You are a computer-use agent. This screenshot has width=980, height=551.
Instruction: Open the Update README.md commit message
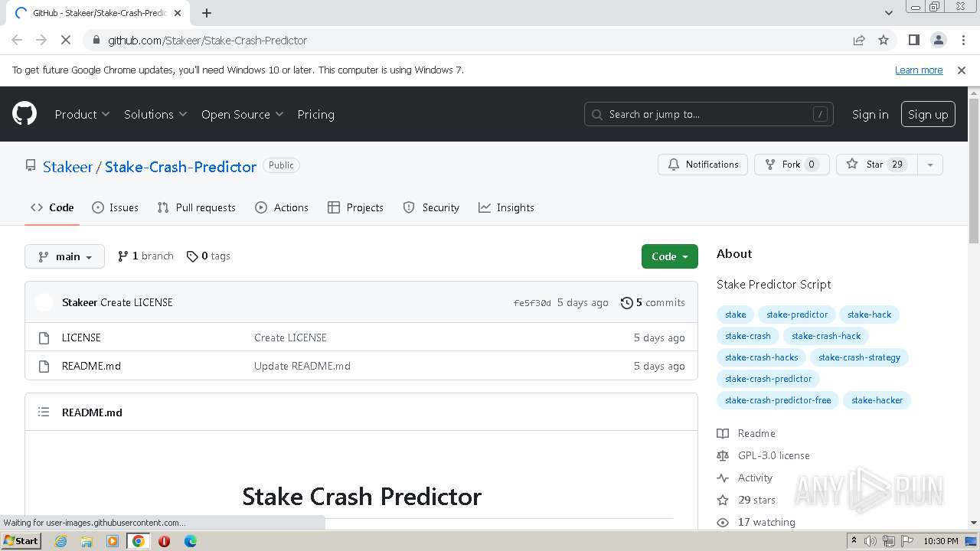coord(302,366)
